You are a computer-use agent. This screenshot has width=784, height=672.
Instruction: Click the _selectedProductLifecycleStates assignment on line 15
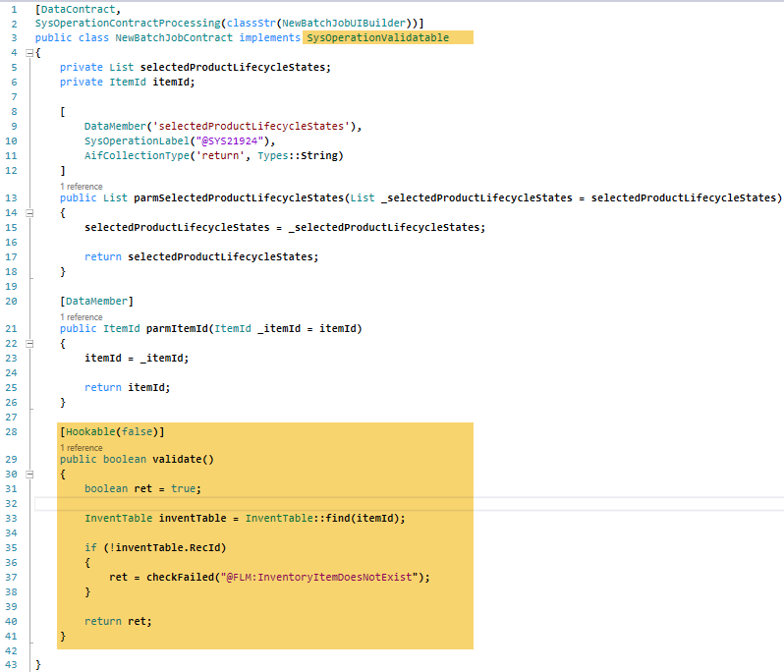click(x=285, y=228)
